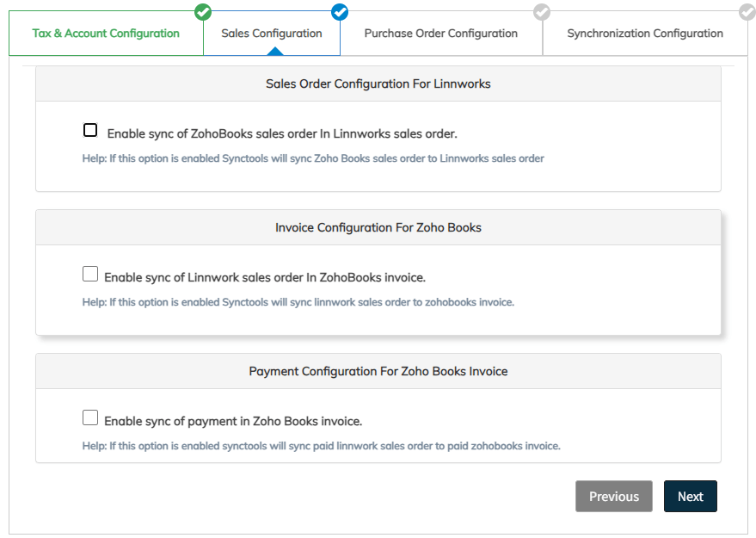The width and height of the screenshot is (756, 538).
Task: Open the Purchase Order Configuration tab
Action: click(440, 34)
